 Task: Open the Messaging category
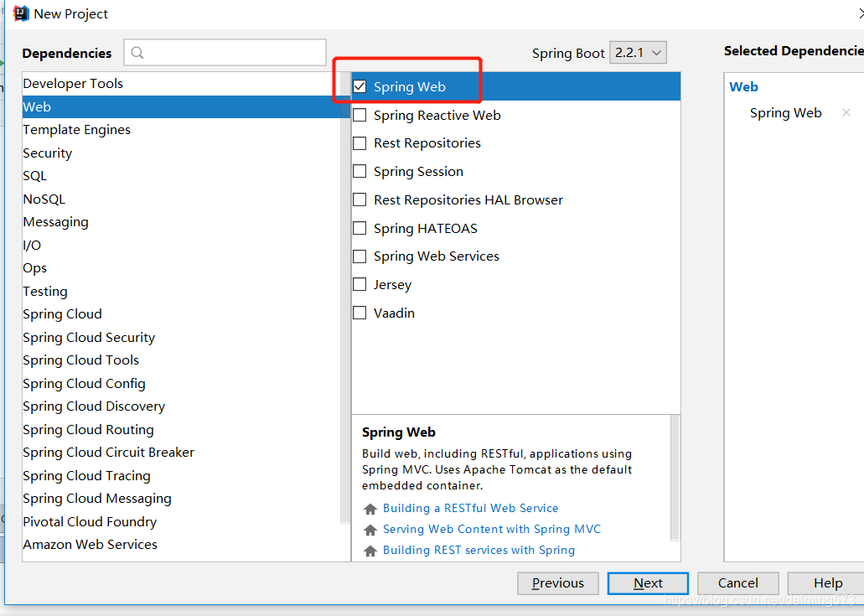181,221
